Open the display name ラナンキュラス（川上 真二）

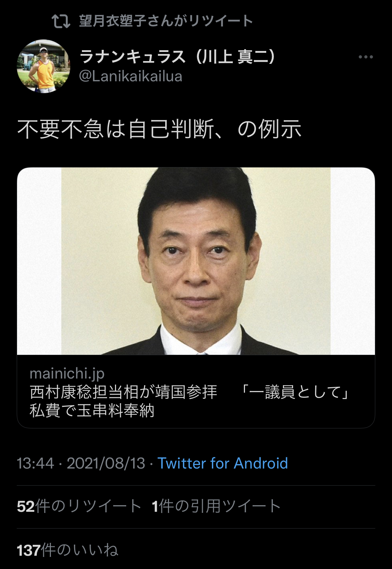(178, 57)
